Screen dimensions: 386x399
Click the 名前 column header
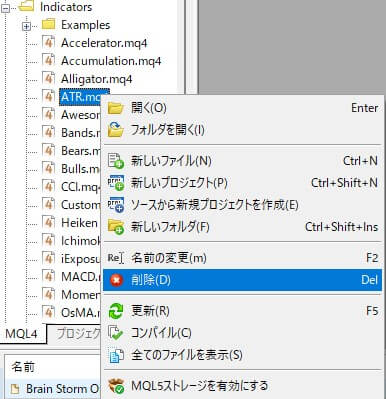(x=23, y=367)
